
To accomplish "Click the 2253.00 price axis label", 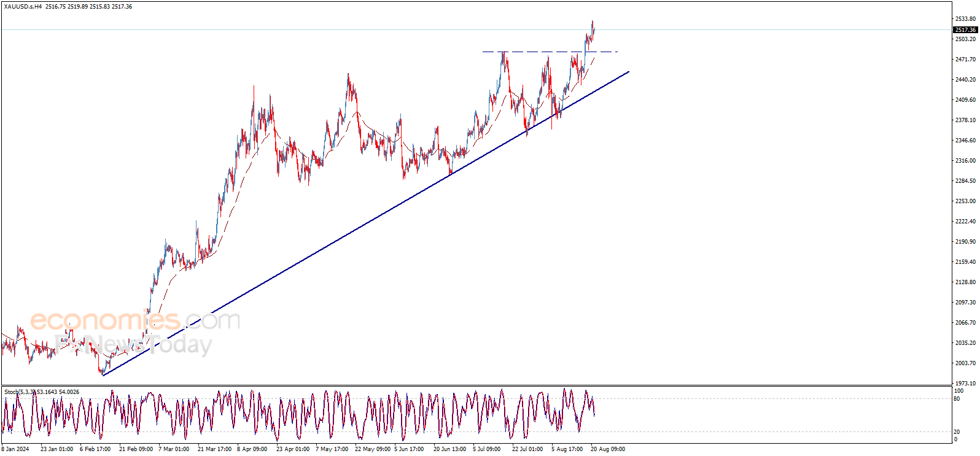I will [x=965, y=201].
